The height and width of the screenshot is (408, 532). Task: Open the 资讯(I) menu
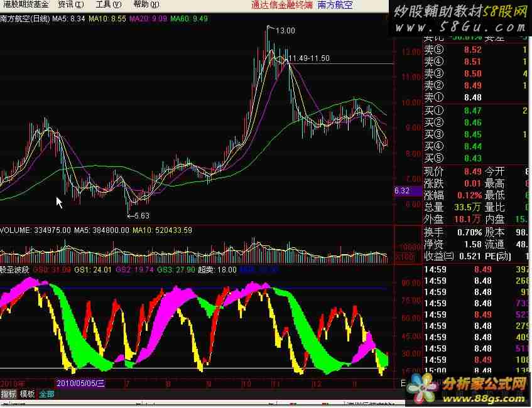[70, 5]
